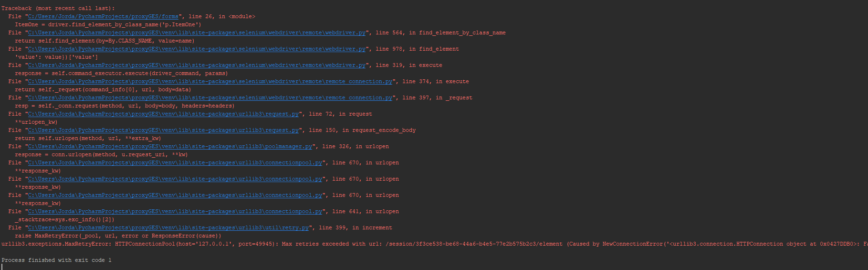This screenshot has height=270, width=868.
Task: Click the 'return self.find_element(by=By.CLASS_NAME' line
Action: tap(105, 41)
